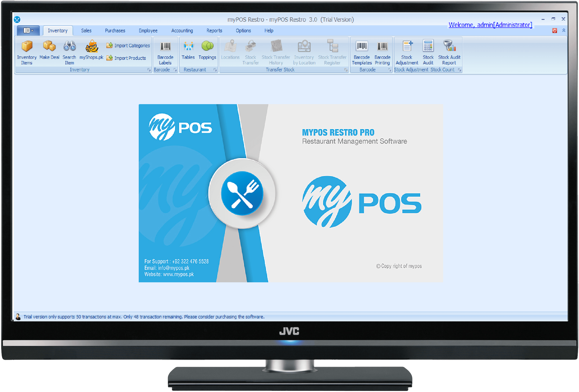Open Barcode Labels
The image size is (579, 392).
click(165, 52)
